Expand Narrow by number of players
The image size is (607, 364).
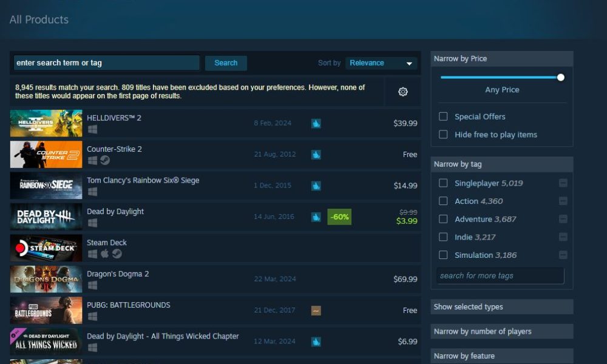click(502, 331)
